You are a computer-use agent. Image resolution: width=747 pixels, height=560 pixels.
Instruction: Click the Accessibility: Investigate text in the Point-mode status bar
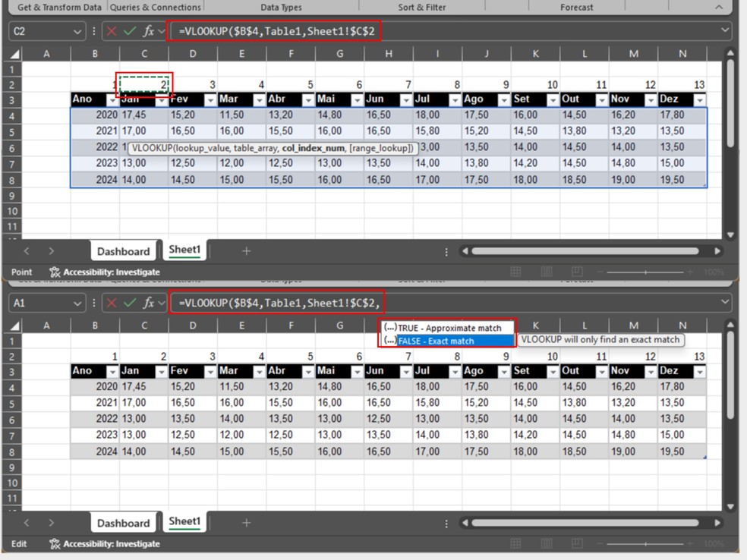tap(112, 272)
